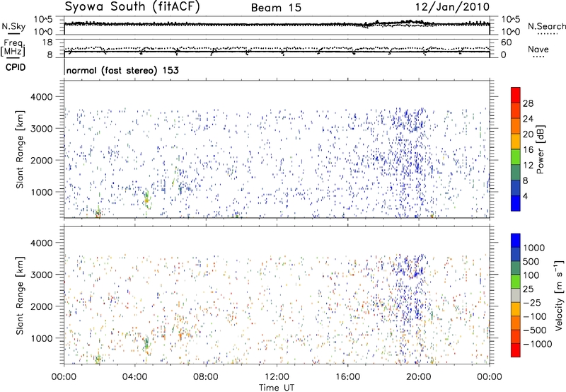The image size is (566, 392).
Task: Click the "-25" label on the velocity colorbar
Action: click(531, 302)
